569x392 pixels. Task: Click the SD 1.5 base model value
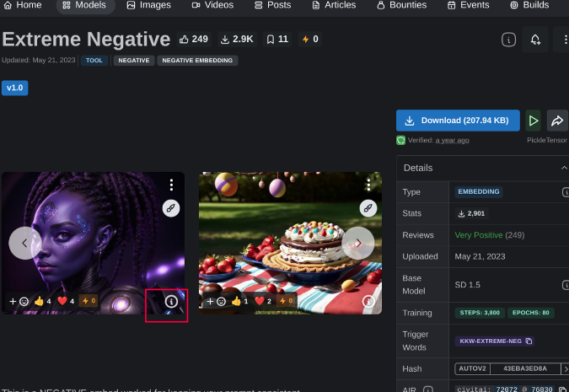click(467, 285)
